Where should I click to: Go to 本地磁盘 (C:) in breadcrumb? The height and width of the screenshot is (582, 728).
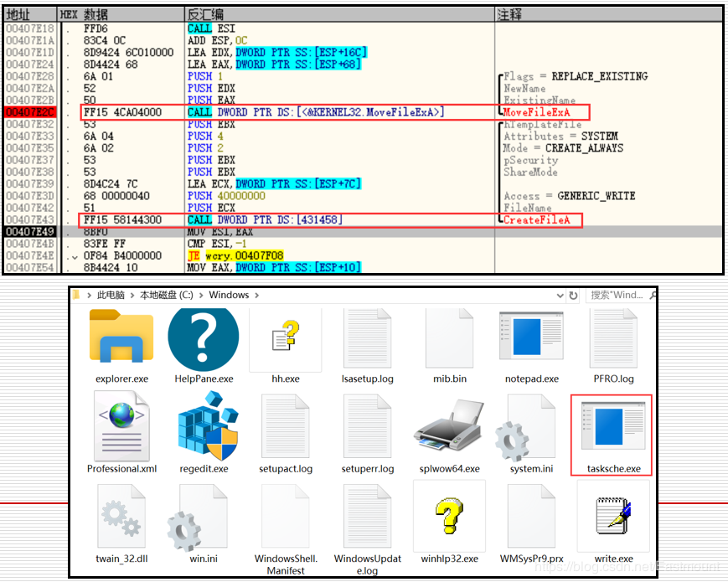[x=166, y=295]
